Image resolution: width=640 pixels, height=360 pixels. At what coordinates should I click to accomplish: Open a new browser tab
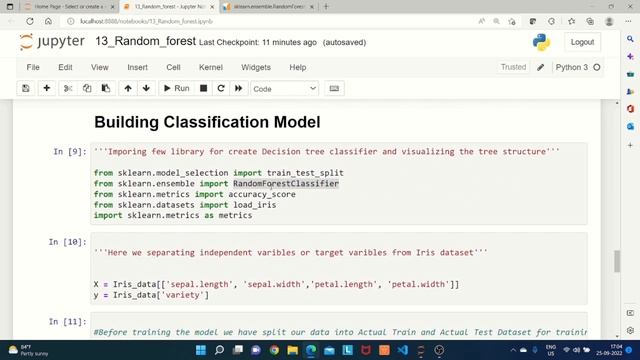326,7
